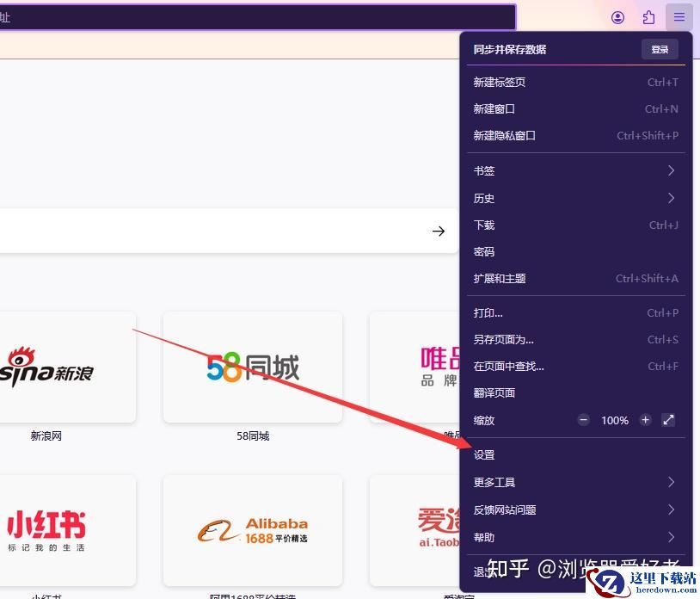Image resolution: width=700 pixels, height=599 pixels.
Task: Select 另存页面为... menu entry
Action: [x=575, y=340]
